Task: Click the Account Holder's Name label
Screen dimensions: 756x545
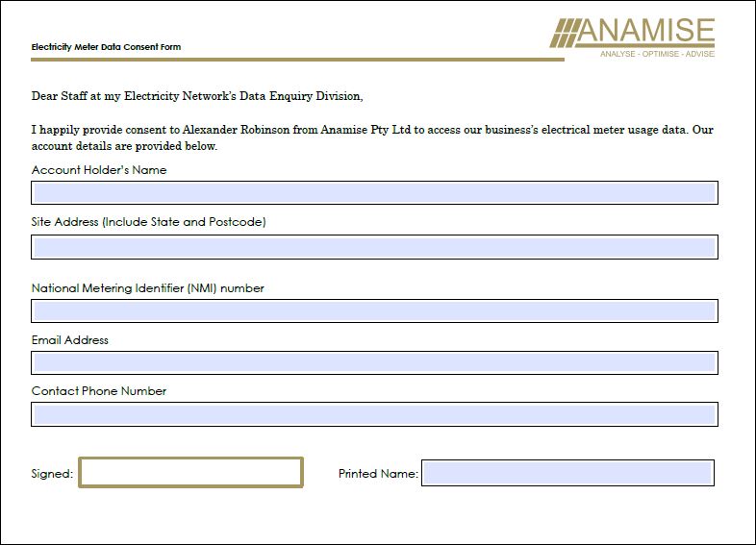Action: (99, 169)
